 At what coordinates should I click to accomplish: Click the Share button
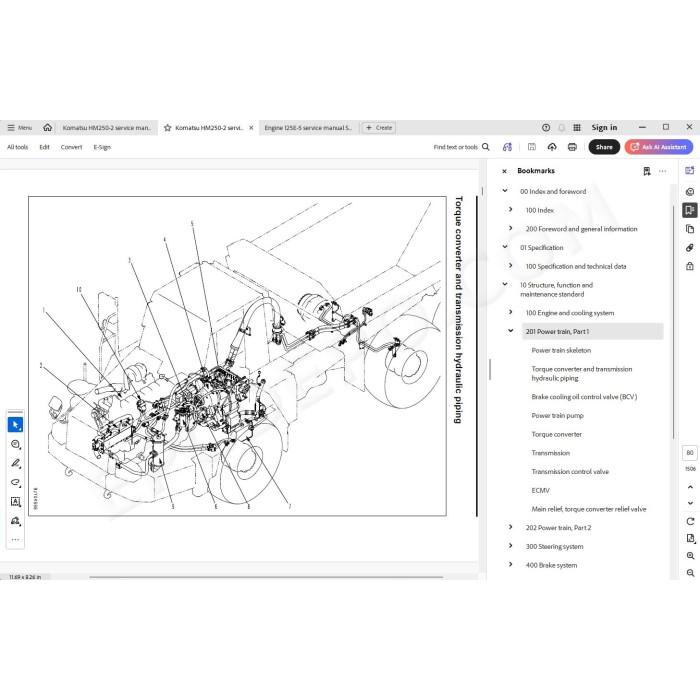(x=604, y=147)
